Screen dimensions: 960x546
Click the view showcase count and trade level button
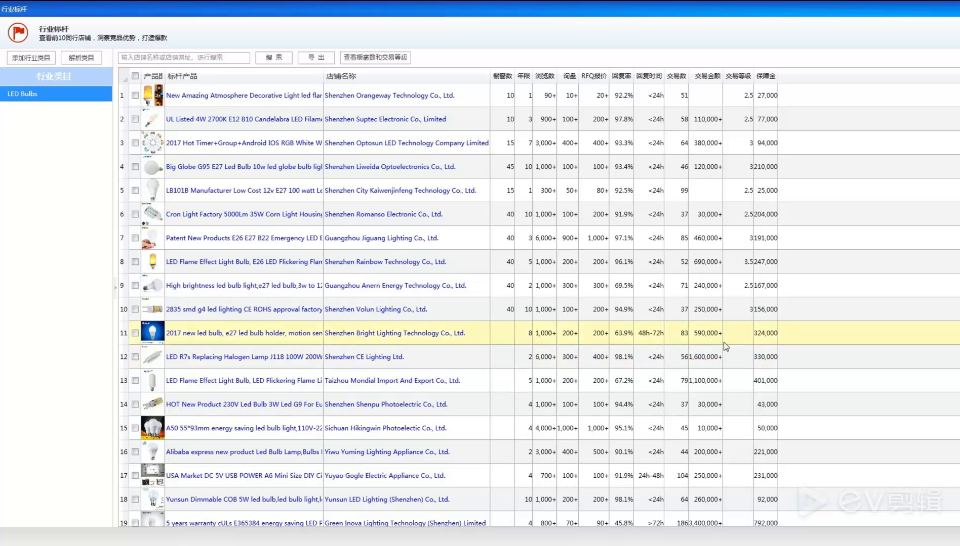coord(375,58)
